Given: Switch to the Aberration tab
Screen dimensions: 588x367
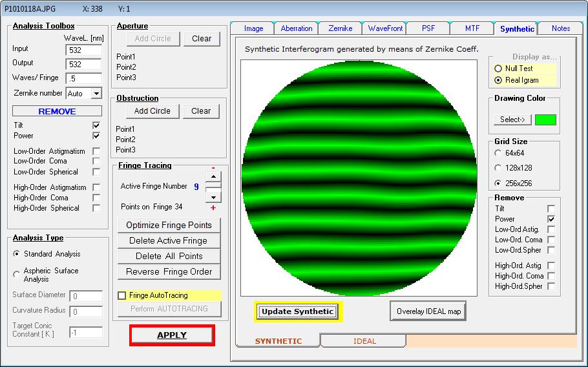Looking at the screenshot, I should (296, 28).
